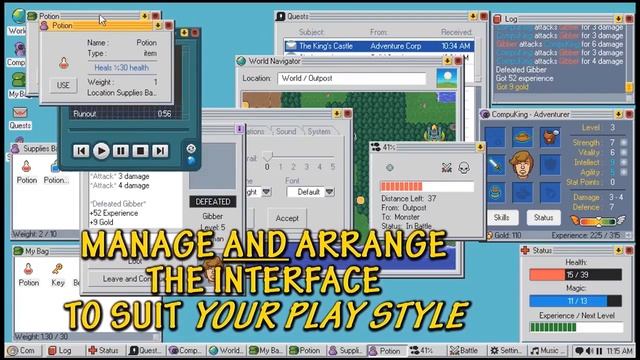Viewport: 640px width, 360px height.
Task: Click the pet companion equipment slot
Action: pyautogui.click(x=550, y=137)
